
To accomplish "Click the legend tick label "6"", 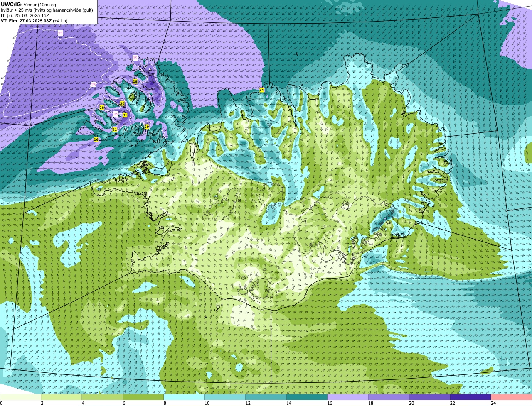I will (124, 403).
